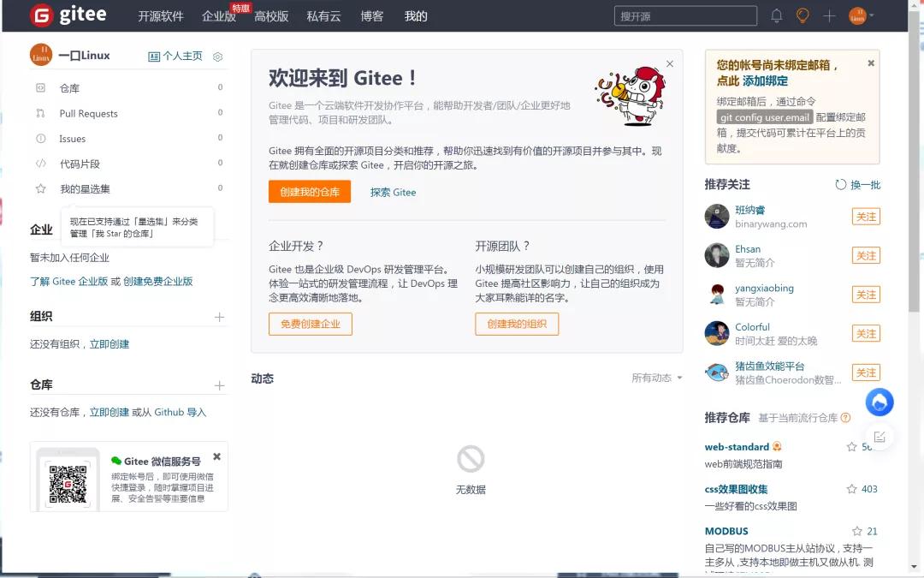
Task: Click the plus icon in the 仓库 section heading
Action: [219, 385]
